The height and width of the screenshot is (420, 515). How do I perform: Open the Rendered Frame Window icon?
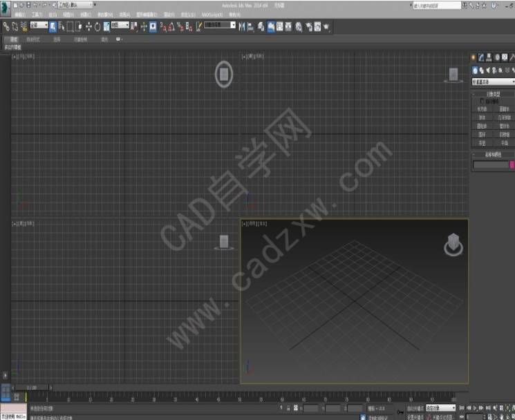coord(317,27)
